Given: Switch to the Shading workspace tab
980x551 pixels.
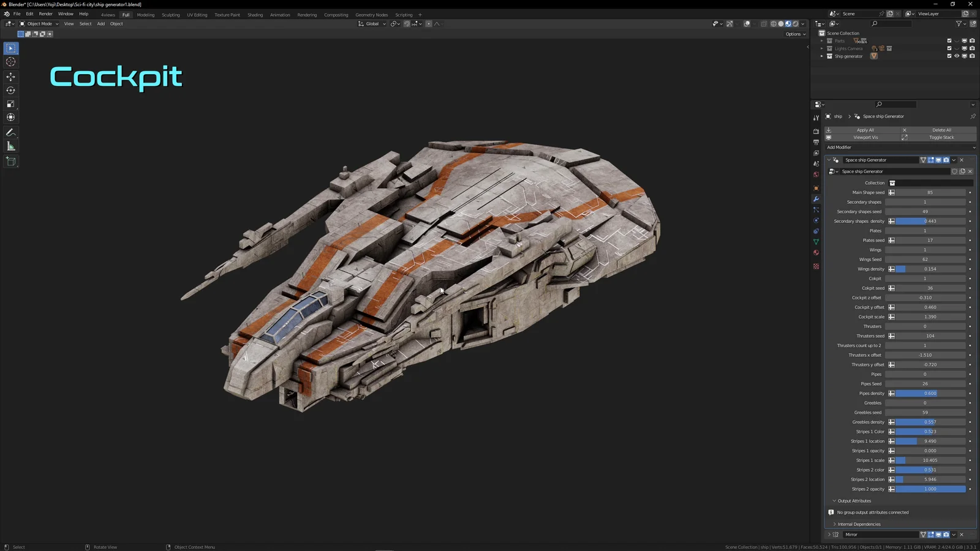Looking at the screenshot, I should (255, 15).
